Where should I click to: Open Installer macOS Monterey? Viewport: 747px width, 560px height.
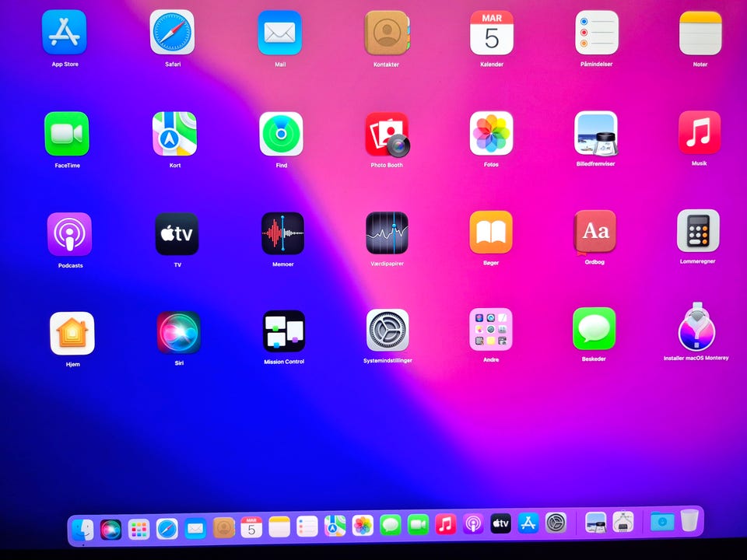[x=696, y=327]
